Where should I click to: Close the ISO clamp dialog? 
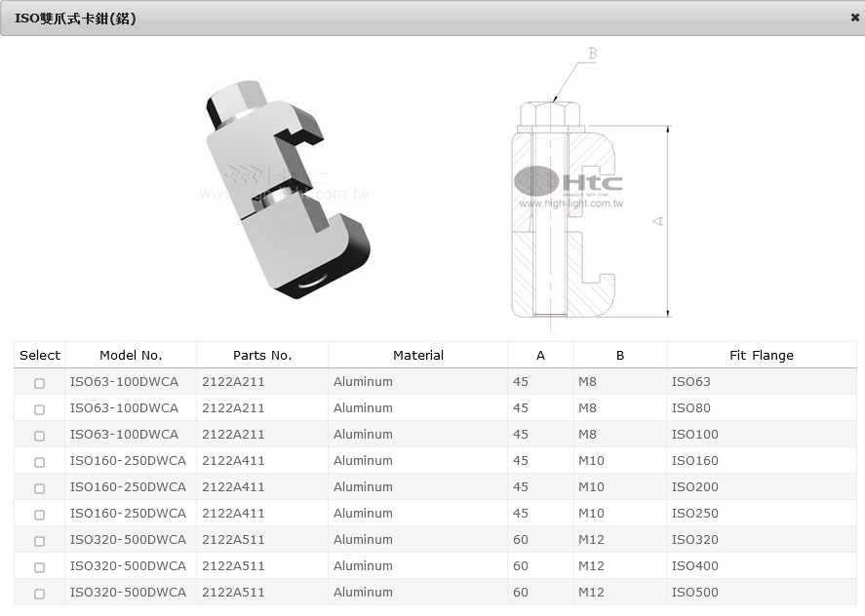tap(854, 18)
